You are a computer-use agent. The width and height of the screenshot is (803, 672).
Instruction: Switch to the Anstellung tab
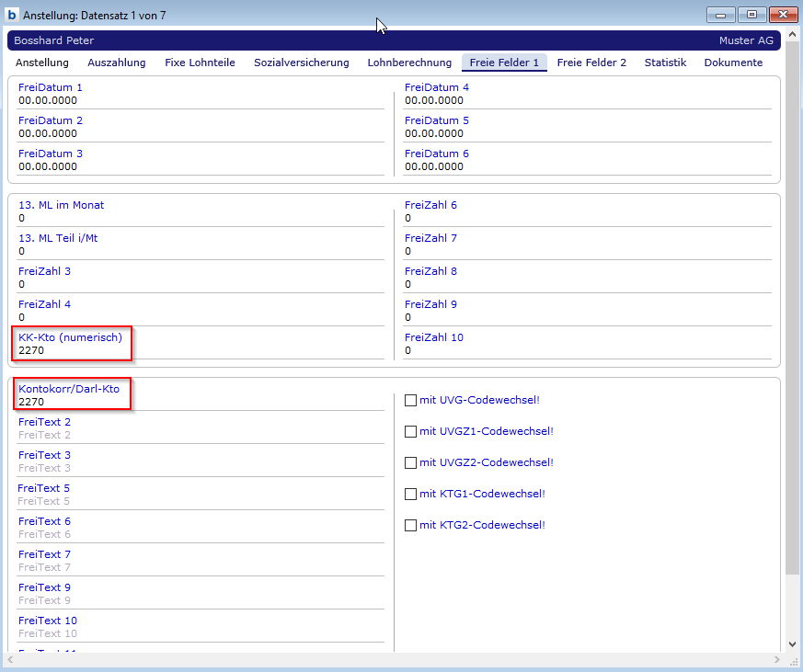pos(42,63)
